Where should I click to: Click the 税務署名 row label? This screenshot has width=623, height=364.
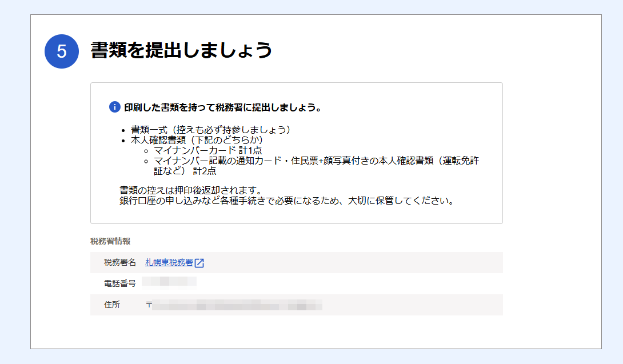(x=120, y=262)
